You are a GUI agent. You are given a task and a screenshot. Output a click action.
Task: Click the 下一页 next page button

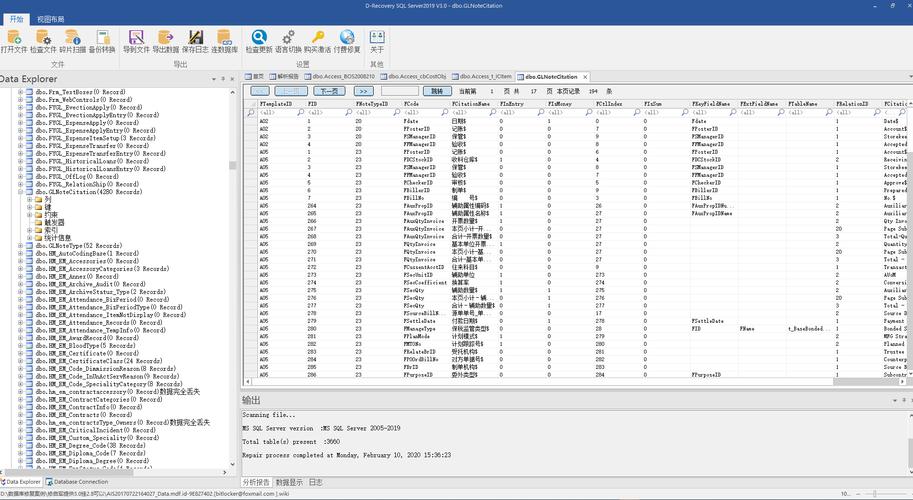tap(329, 91)
